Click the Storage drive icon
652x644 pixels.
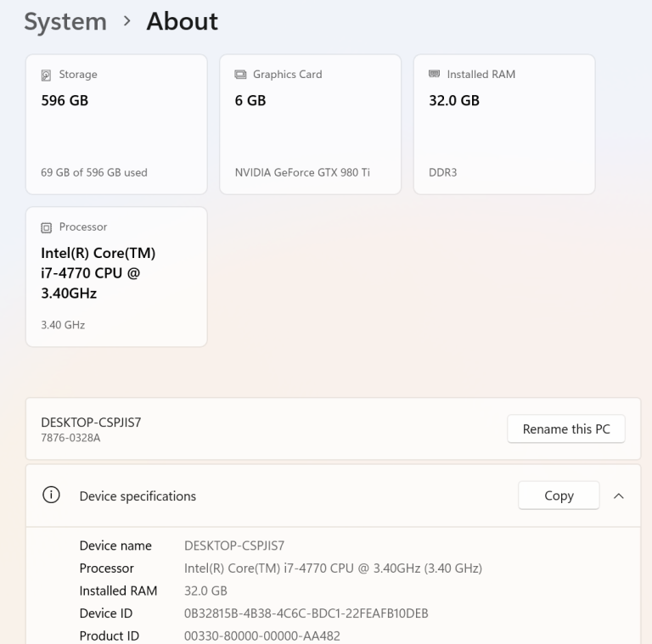pyautogui.click(x=47, y=75)
